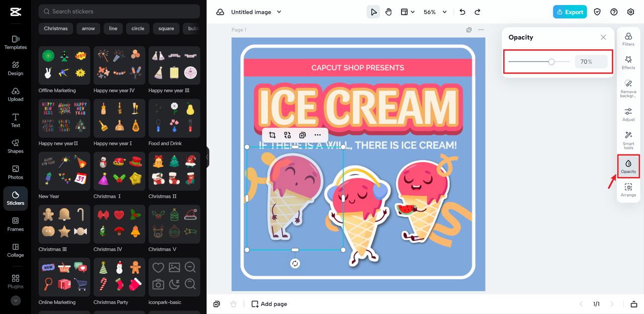This screenshot has width=644, height=314.
Task: Open the Offline Marketing sticker pack
Action: [x=64, y=70]
